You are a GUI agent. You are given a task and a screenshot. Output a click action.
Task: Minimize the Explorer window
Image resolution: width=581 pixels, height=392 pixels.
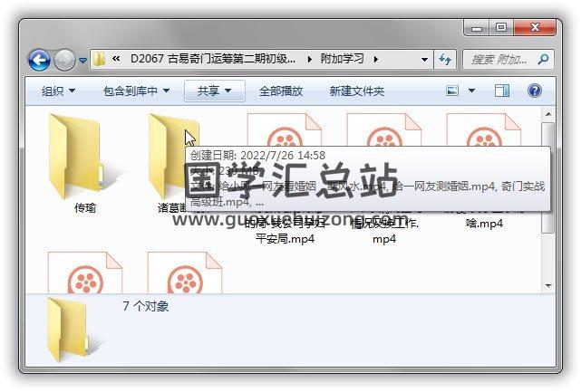tap(477, 28)
